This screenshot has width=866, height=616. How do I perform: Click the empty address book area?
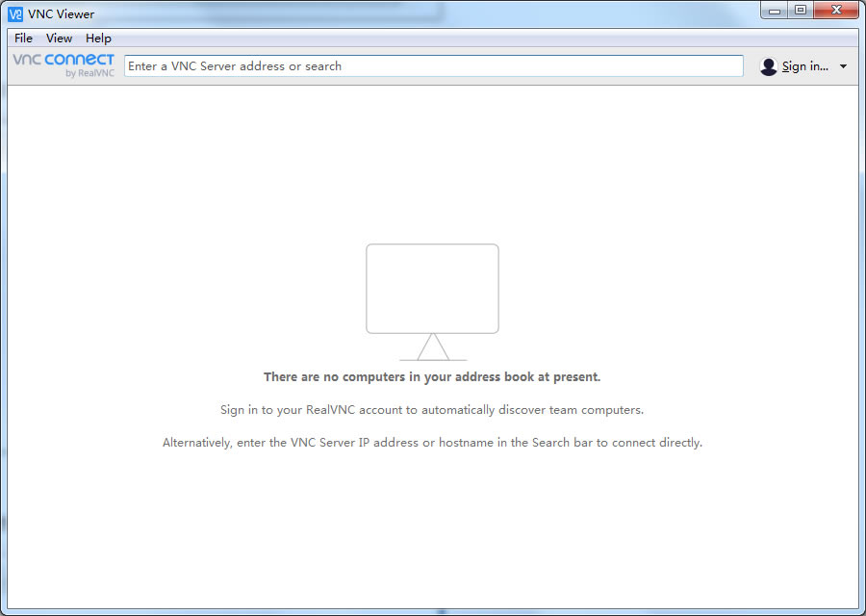[432, 529]
